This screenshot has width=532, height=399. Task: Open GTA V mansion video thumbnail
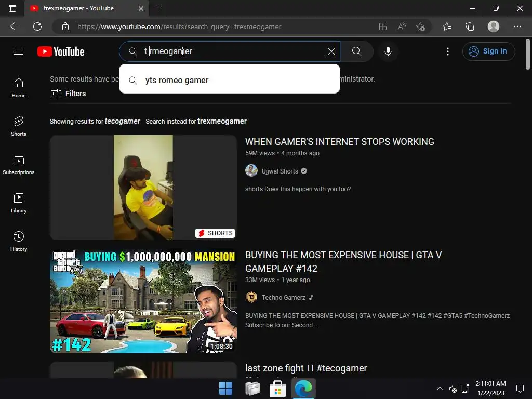(143, 301)
